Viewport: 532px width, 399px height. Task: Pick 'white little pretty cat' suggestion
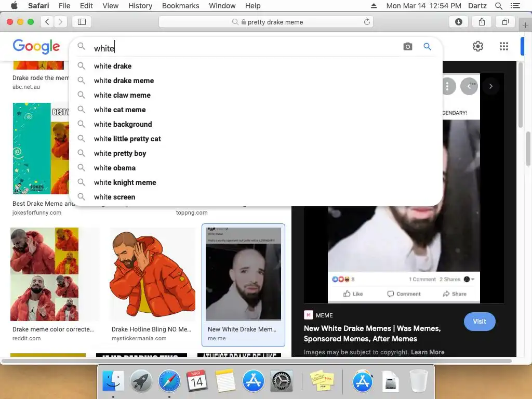point(256,139)
